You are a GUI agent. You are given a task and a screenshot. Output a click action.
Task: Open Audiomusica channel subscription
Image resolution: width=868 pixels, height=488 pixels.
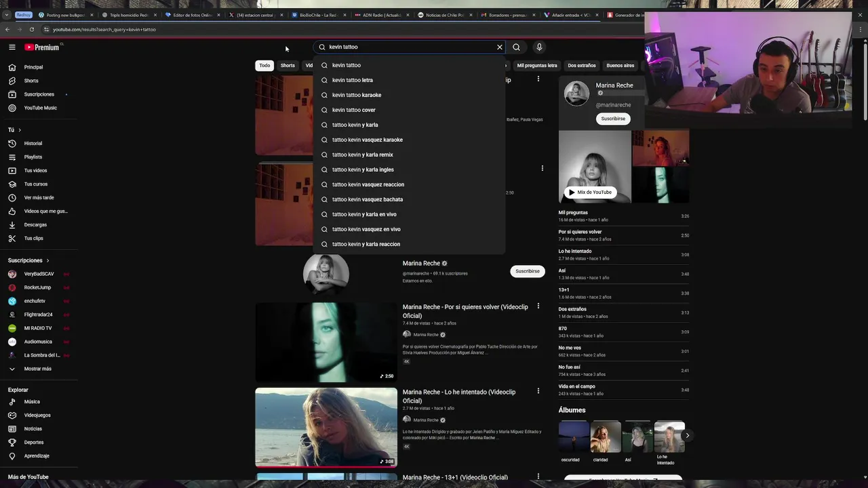click(x=38, y=342)
